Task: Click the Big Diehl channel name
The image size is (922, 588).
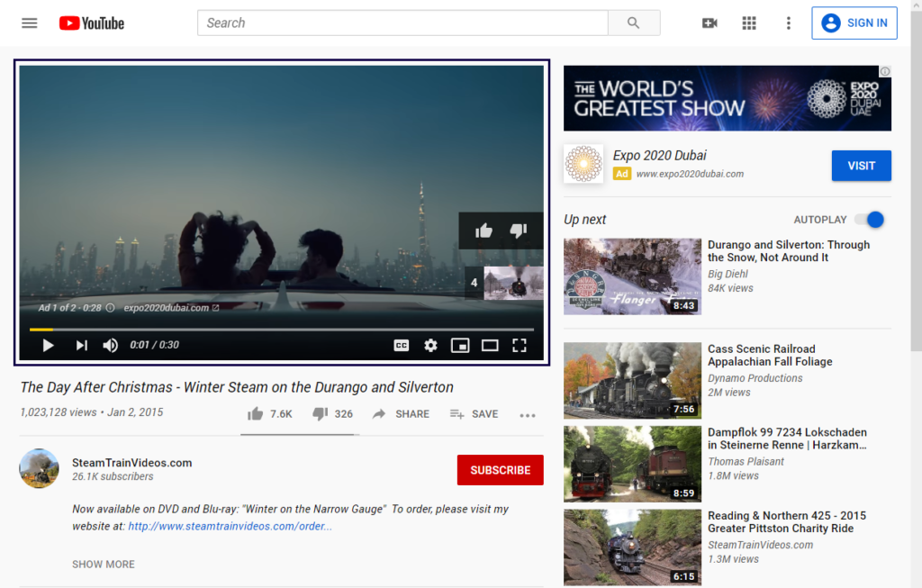Action: [728, 274]
